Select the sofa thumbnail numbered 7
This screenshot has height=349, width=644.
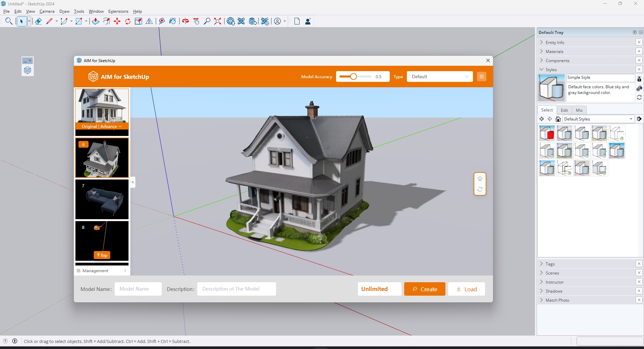[102, 200]
